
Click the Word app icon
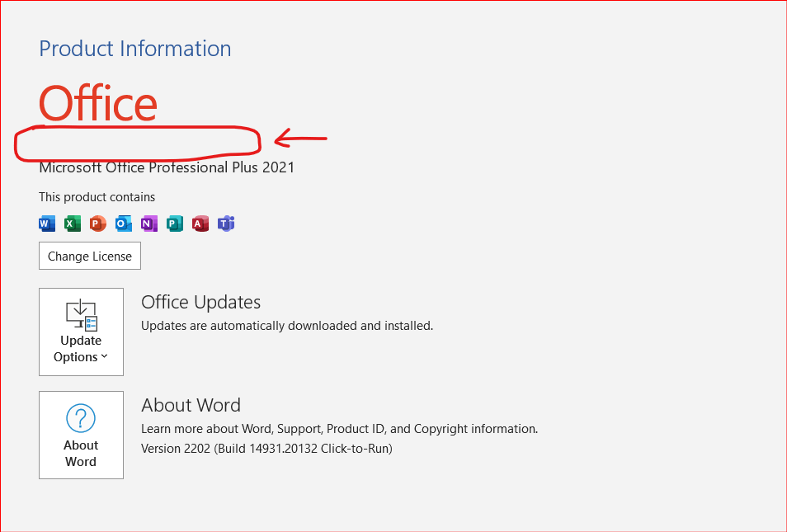click(47, 224)
